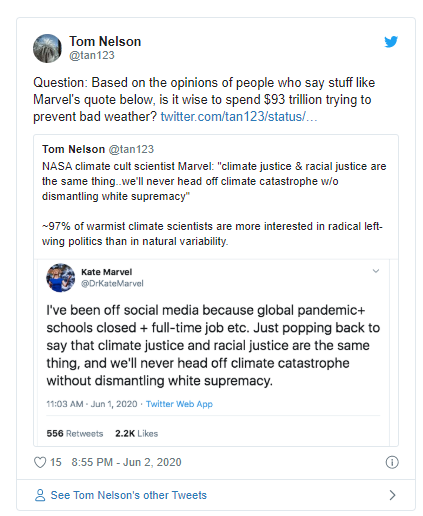The height and width of the screenshot is (516, 423).
Task: Open the Twitter Web App link
Action: click(x=179, y=404)
